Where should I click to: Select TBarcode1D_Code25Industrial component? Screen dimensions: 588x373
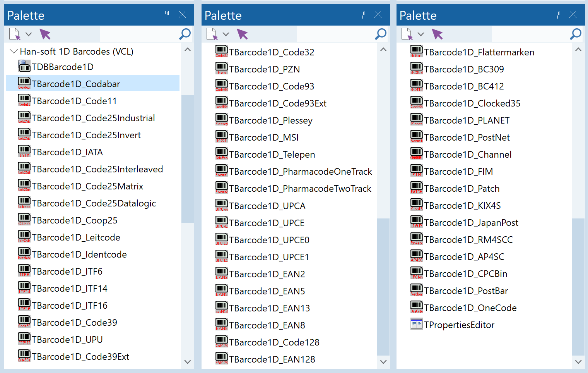click(x=92, y=117)
